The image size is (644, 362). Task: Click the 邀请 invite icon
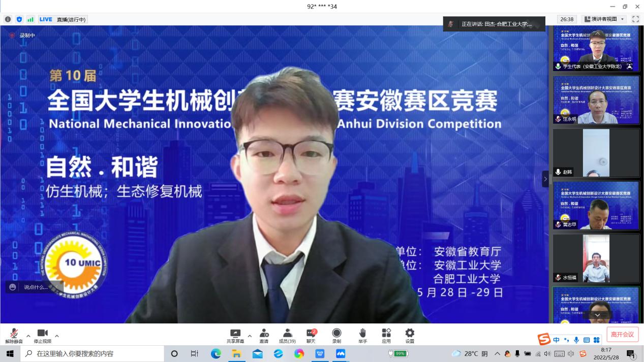click(264, 335)
